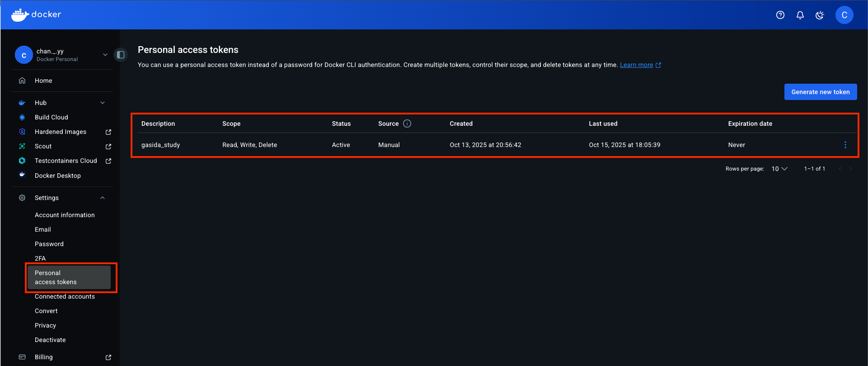This screenshot has height=366, width=868.
Task: Click Testcontainers Cloud external link icon
Action: coord(108,161)
